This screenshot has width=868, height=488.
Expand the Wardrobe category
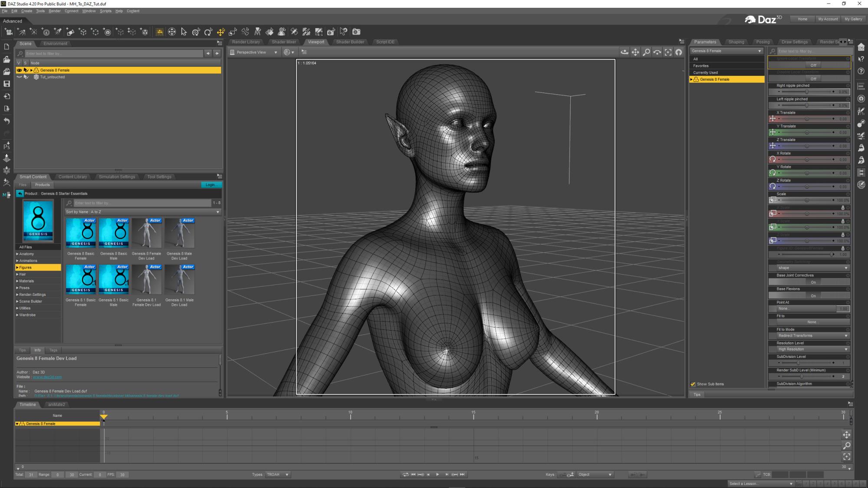click(17, 315)
